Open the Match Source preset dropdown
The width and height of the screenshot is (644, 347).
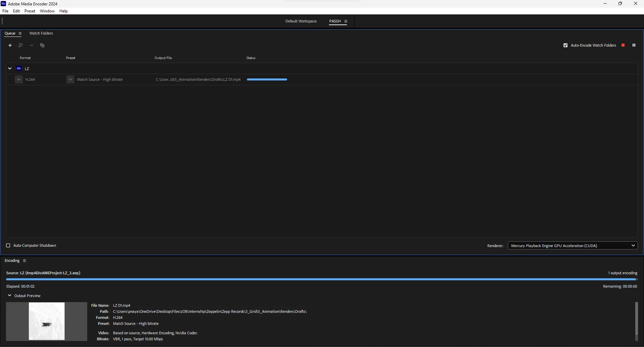[70, 79]
